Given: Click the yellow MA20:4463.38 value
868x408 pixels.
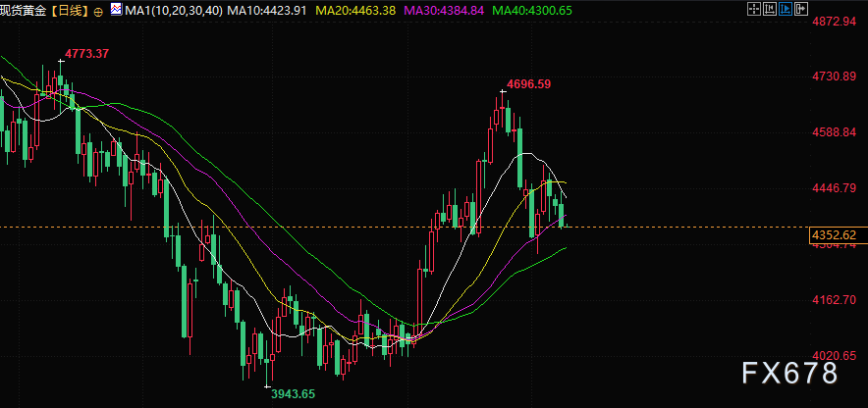Looking at the screenshot, I should point(356,11).
